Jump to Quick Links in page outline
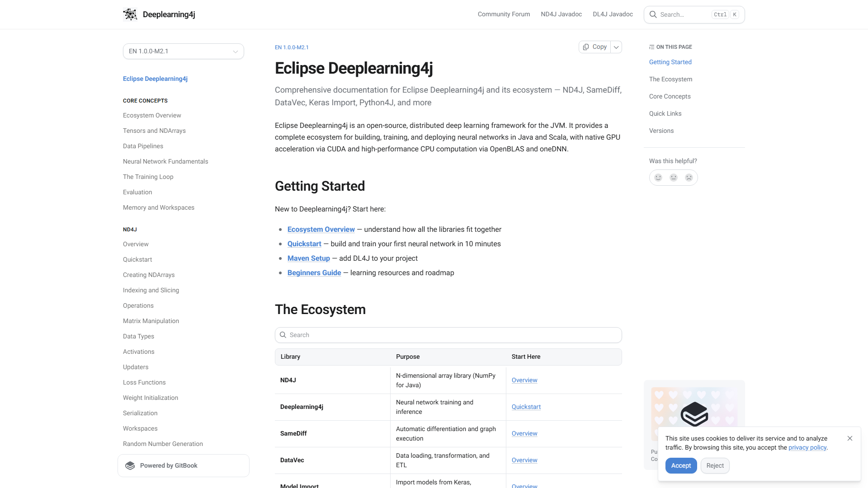Image resolution: width=868 pixels, height=488 pixels. [x=665, y=114]
